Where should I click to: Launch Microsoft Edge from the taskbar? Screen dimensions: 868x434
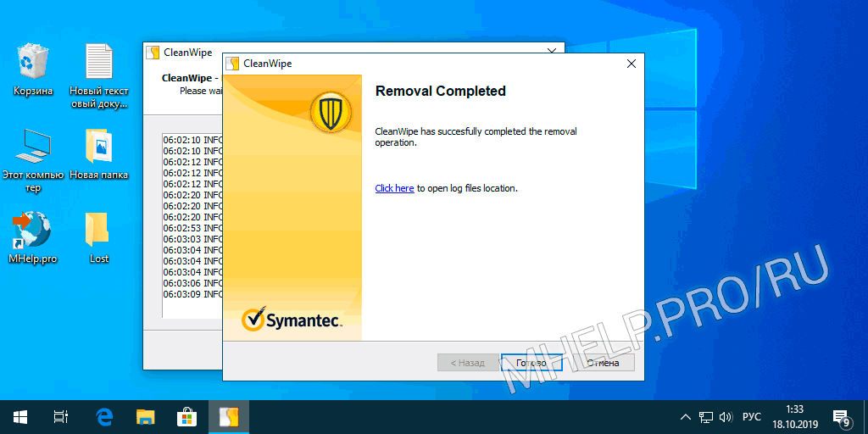pyautogui.click(x=104, y=417)
